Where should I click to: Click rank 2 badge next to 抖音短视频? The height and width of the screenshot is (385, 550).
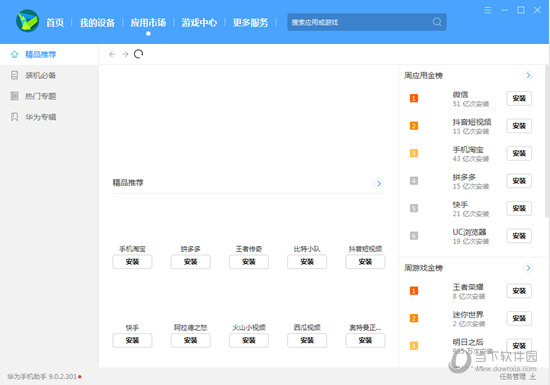(414, 126)
